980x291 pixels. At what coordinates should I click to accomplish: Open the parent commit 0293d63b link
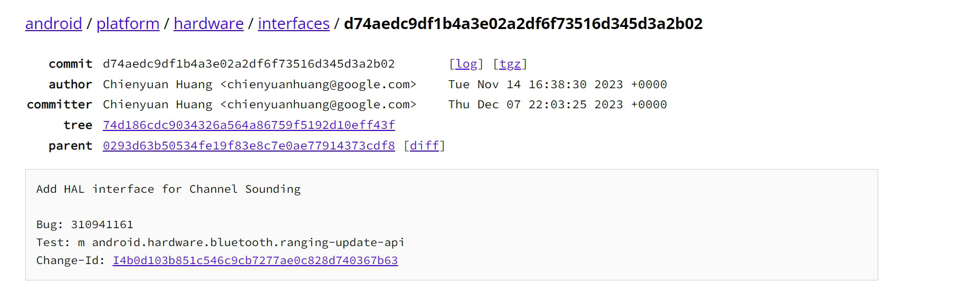(248, 146)
